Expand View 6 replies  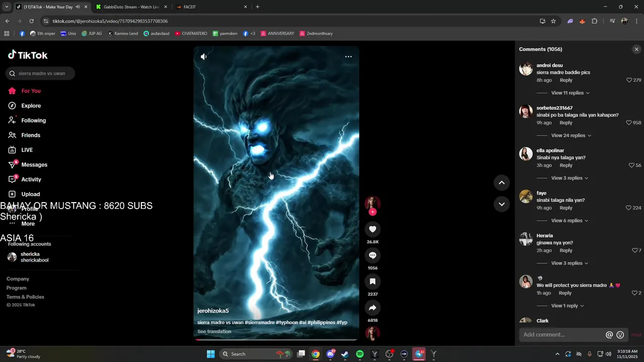(570, 221)
